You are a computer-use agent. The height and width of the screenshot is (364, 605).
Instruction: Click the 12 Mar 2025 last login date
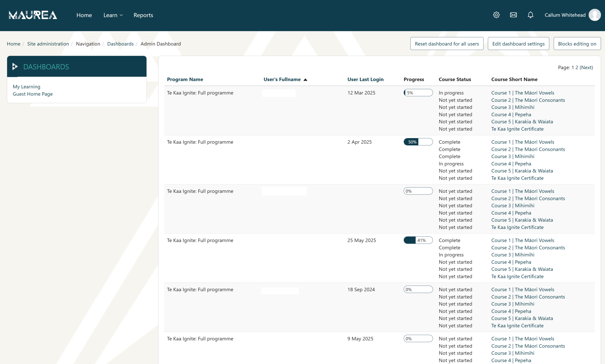click(361, 93)
